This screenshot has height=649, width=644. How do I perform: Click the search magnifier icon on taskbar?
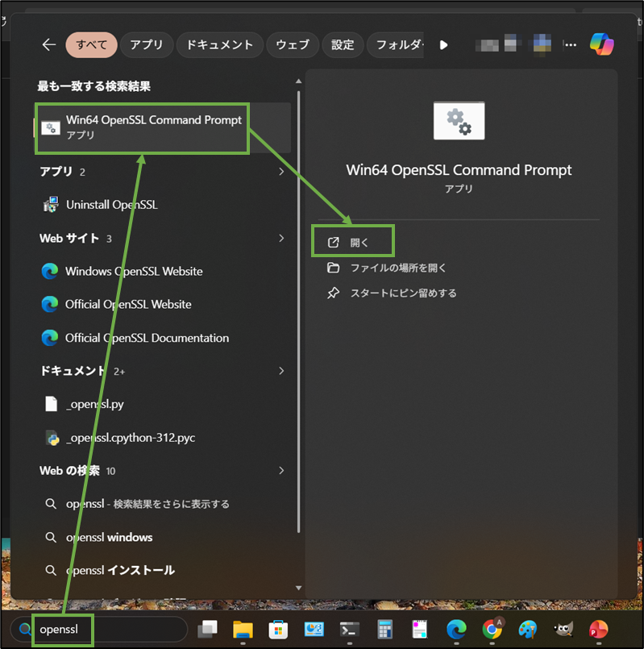[25, 630]
